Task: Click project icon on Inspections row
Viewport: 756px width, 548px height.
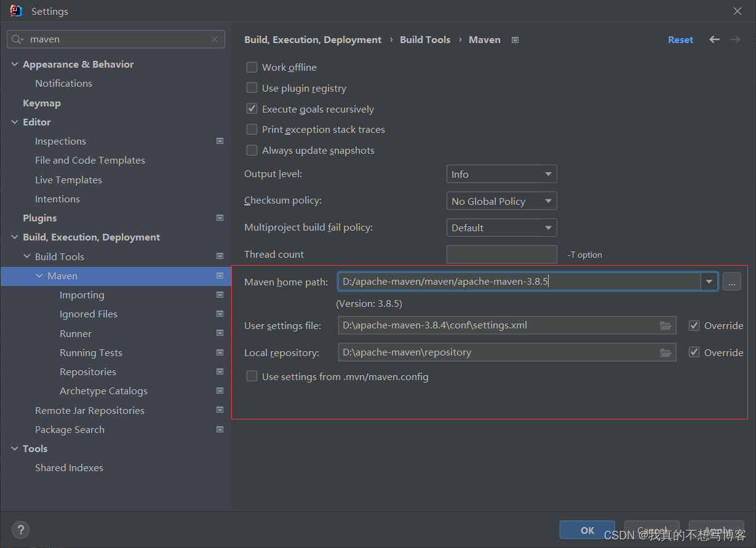Action: click(x=220, y=141)
